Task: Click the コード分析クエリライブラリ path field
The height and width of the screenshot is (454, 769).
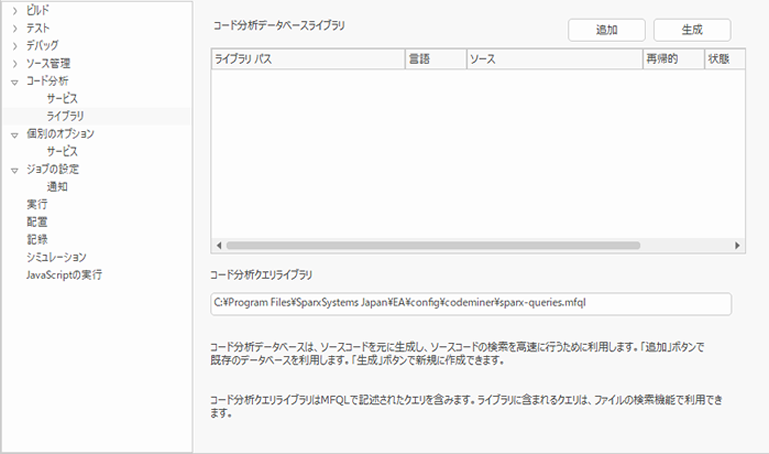Action: [470, 303]
